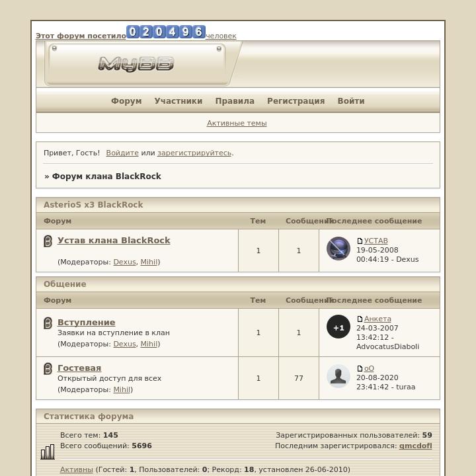Click 'Всего тем: 145' statistic

[89, 435]
